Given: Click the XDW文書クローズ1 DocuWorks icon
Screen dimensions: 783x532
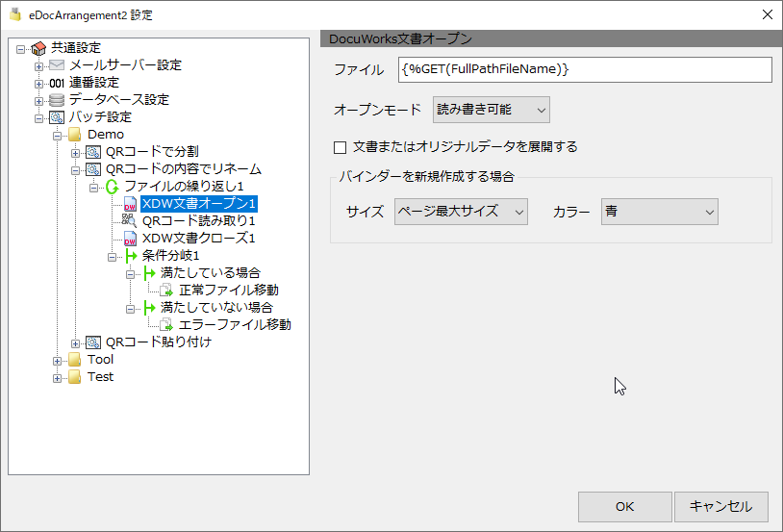Looking at the screenshot, I should click(x=130, y=239).
